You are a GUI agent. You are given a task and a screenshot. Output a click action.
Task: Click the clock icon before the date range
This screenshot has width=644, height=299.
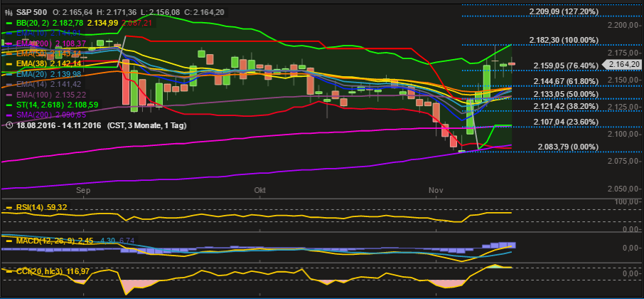point(10,125)
